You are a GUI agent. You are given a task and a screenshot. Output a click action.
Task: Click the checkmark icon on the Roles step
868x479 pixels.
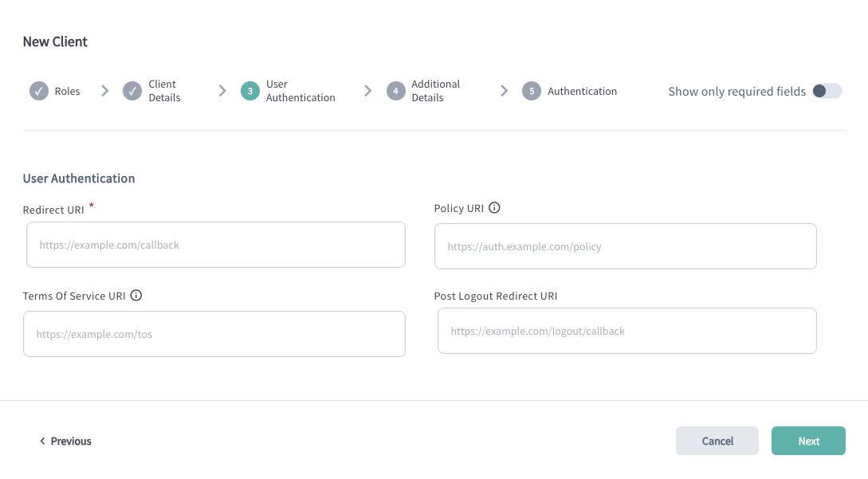click(x=38, y=91)
